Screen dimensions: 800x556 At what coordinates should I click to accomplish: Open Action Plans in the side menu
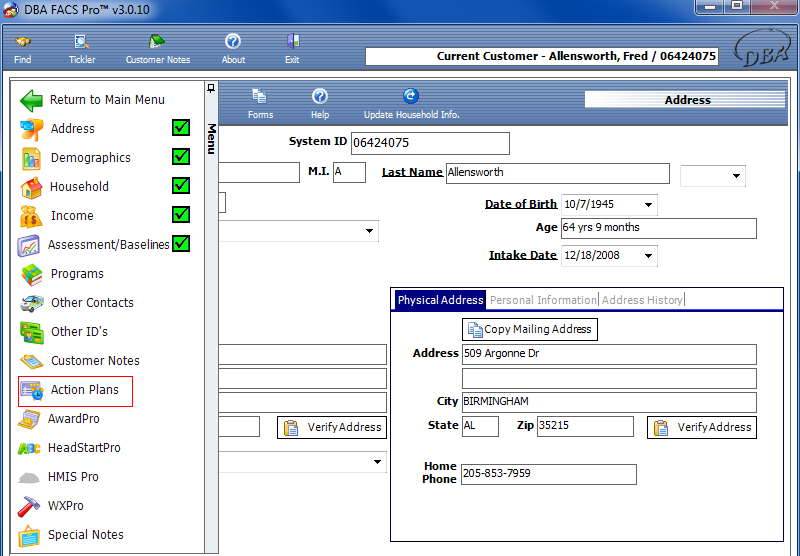coord(84,390)
